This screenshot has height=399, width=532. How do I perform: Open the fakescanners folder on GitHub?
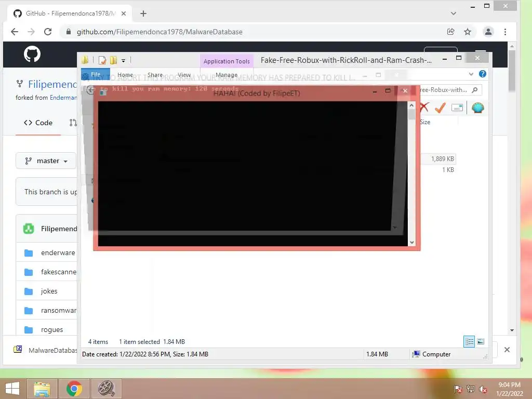tap(59, 272)
